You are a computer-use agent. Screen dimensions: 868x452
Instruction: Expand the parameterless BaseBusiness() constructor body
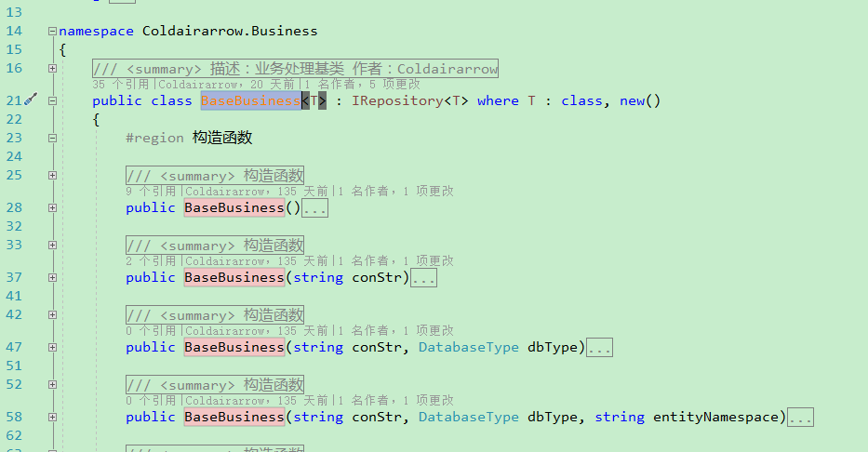coord(52,208)
